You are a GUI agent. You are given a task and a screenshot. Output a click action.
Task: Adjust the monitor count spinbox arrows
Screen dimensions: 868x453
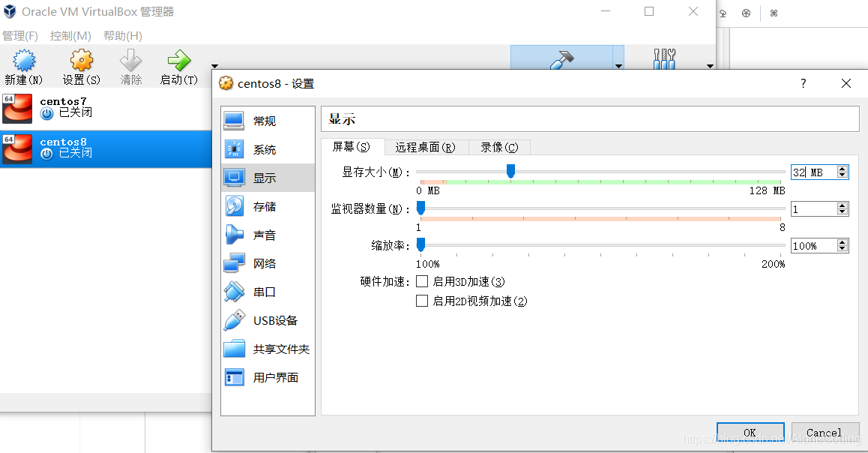pyautogui.click(x=843, y=208)
